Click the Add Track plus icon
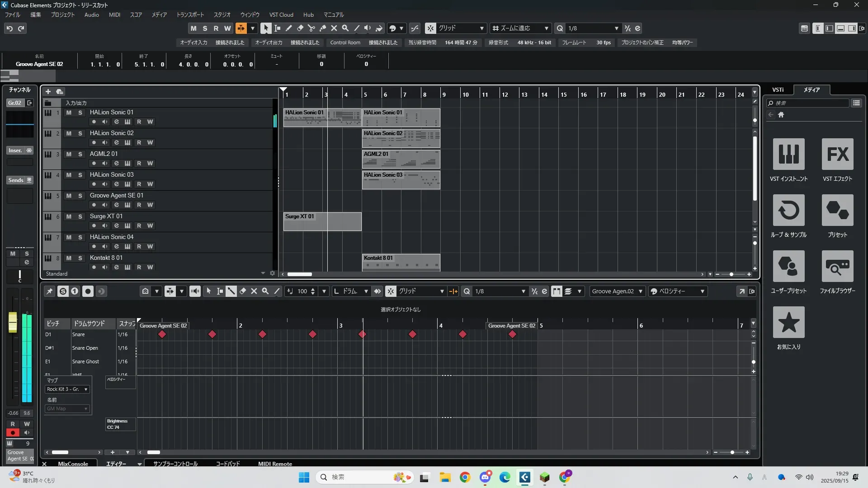 pos(48,92)
